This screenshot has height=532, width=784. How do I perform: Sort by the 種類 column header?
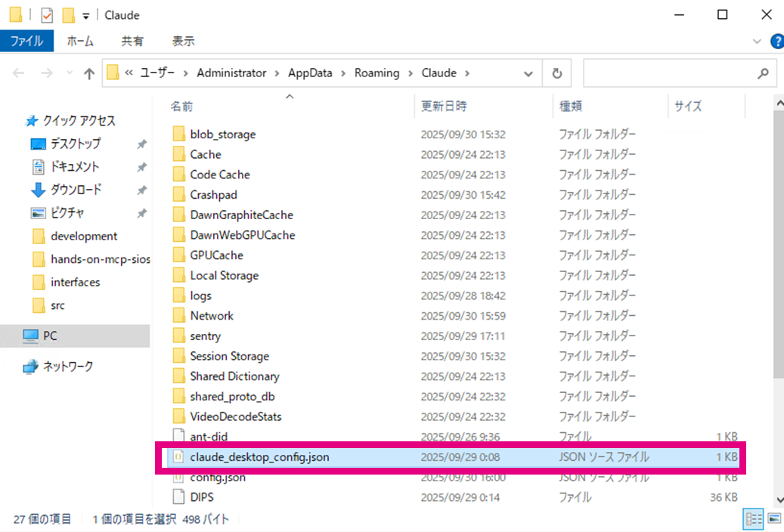coord(610,106)
